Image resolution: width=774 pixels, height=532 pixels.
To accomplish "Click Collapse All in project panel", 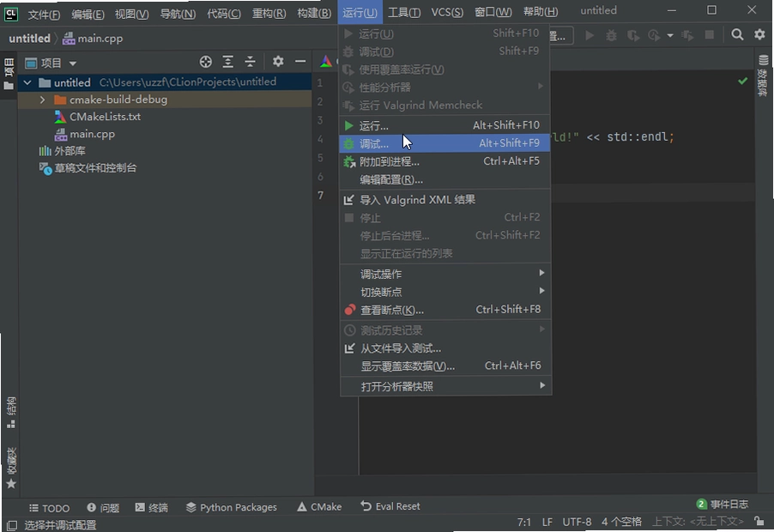I will [x=251, y=62].
